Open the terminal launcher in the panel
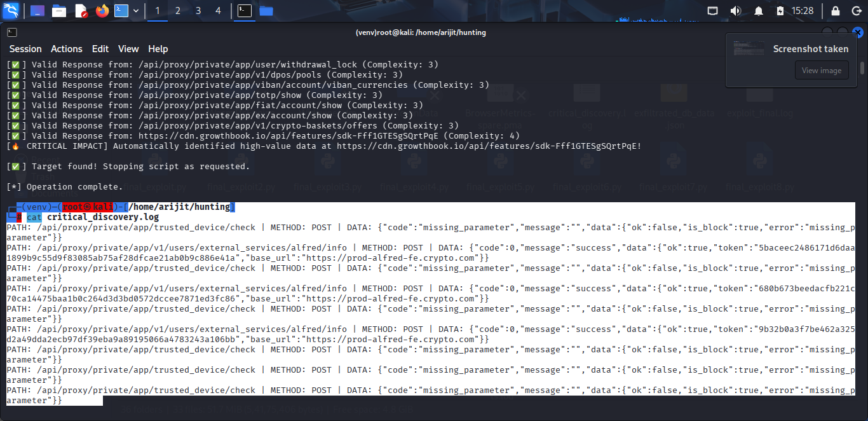The image size is (868, 421). tap(122, 11)
